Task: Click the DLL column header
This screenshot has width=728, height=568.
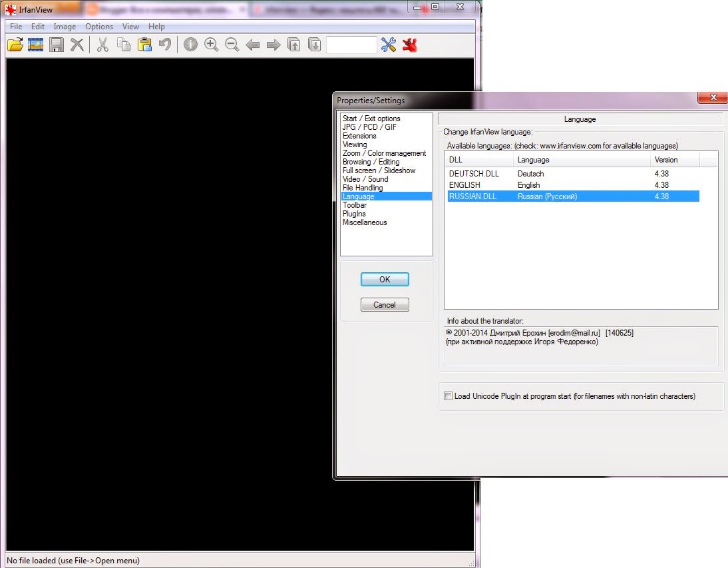Action: pyautogui.click(x=479, y=159)
